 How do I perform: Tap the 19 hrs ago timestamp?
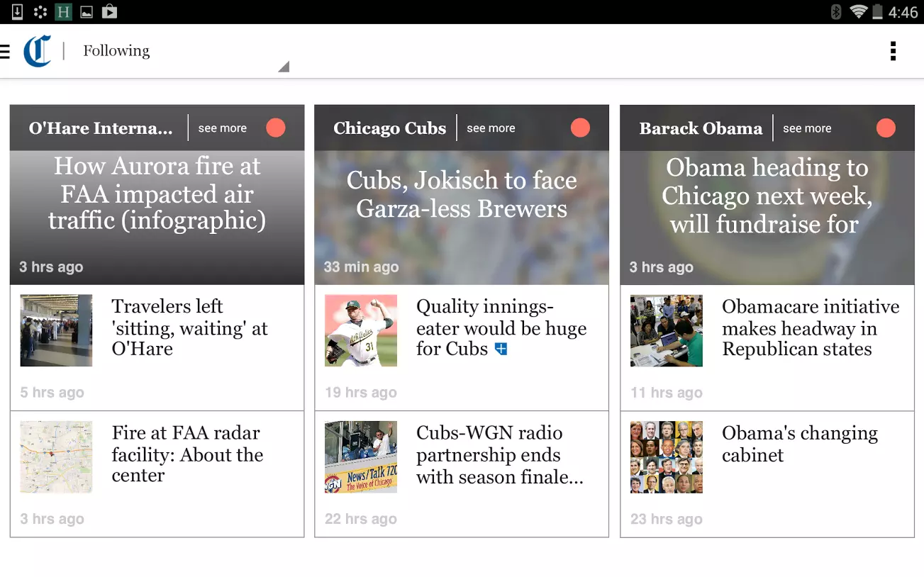pyautogui.click(x=361, y=393)
